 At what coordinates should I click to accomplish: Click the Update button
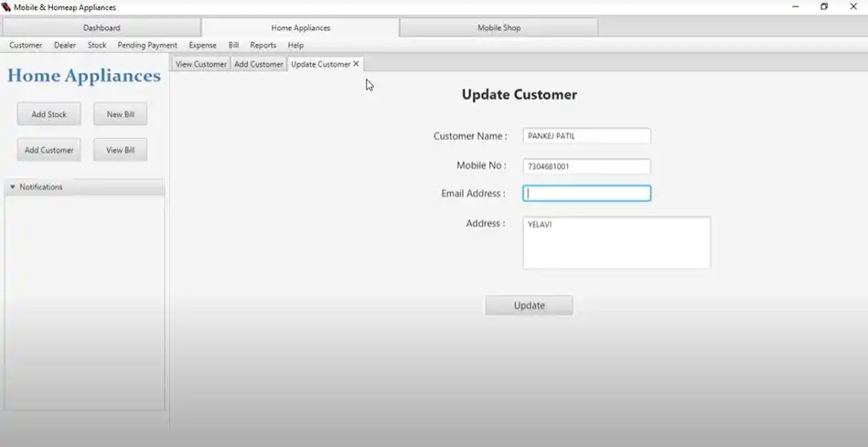coord(529,305)
